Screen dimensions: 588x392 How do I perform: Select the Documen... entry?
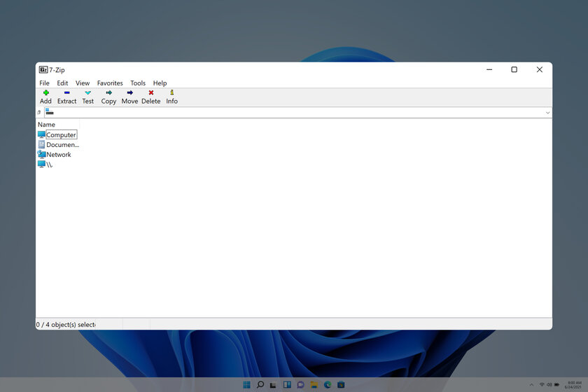tap(62, 144)
